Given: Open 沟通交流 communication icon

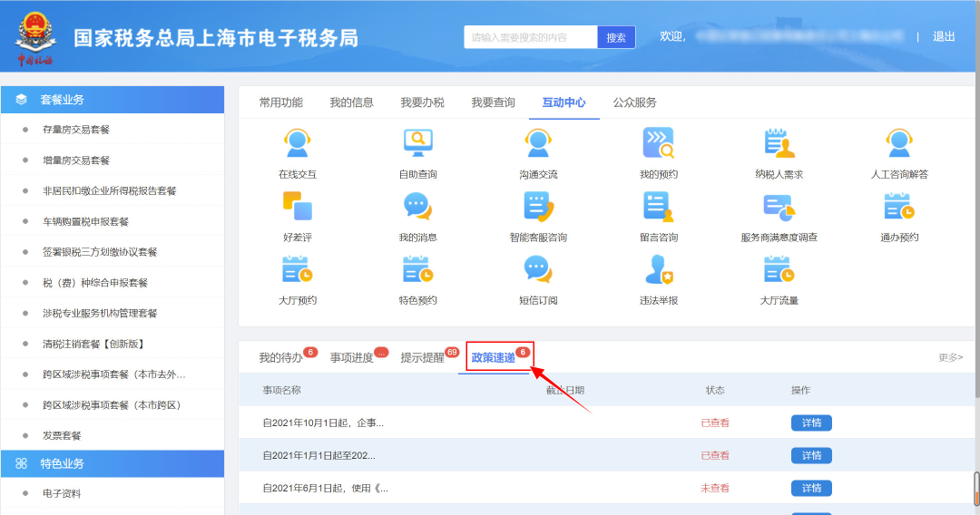Looking at the screenshot, I should click(x=538, y=143).
